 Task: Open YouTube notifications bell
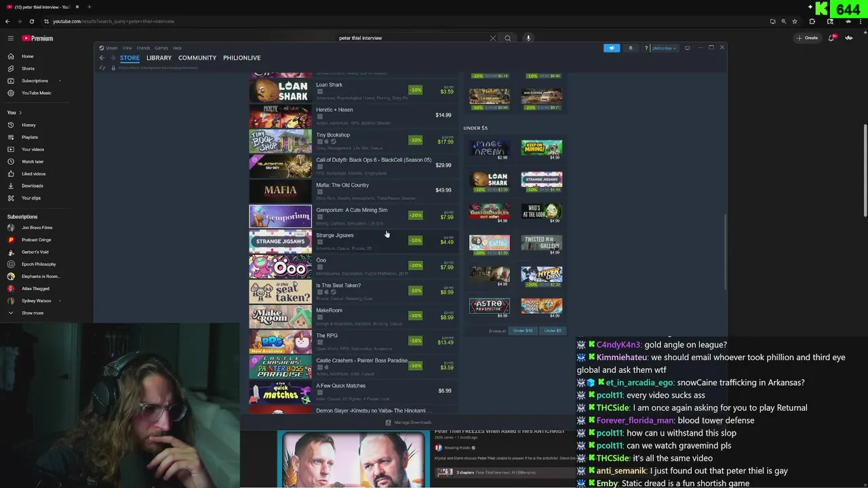pyautogui.click(x=831, y=38)
